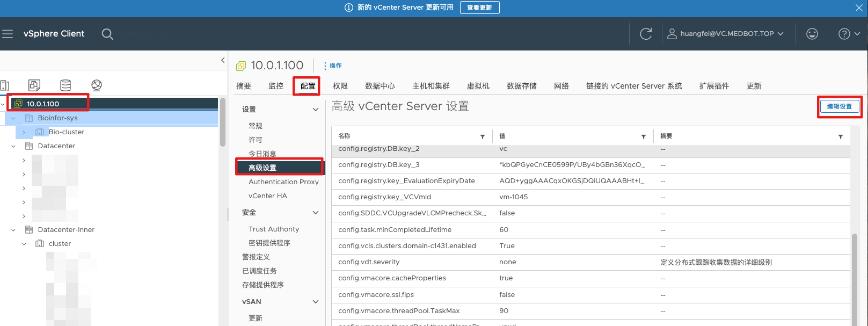The height and width of the screenshot is (326, 868).
Task: Open the 数据存储 tab
Action: [522, 86]
